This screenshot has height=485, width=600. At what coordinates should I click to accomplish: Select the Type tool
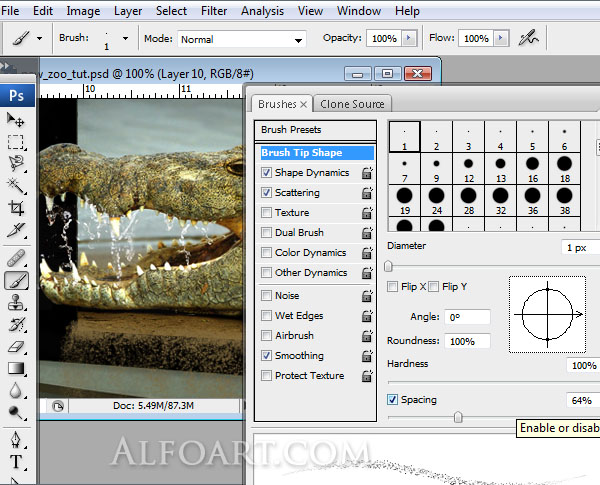[x=16, y=462]
